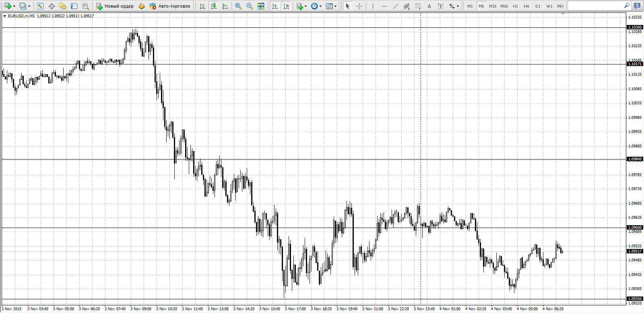This screenshot has width=644, height=313.
Task: Select the vertical line drawing tool
Action: click(x=373, y=6)
